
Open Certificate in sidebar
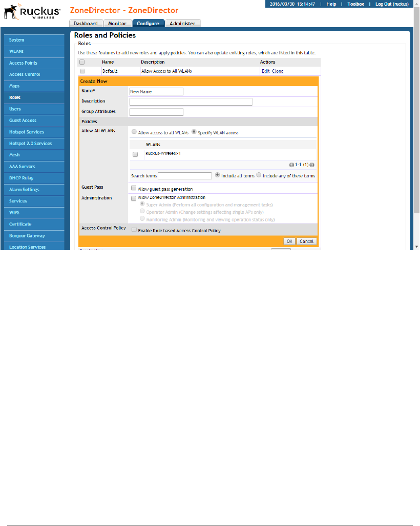pyautogui.click(x=34, y=224)
